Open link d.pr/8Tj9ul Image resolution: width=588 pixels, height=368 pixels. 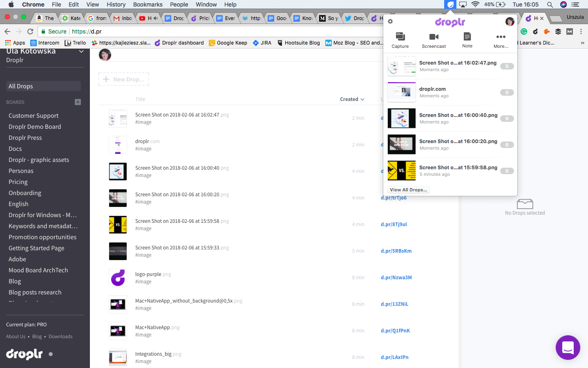tap(394, 224)
